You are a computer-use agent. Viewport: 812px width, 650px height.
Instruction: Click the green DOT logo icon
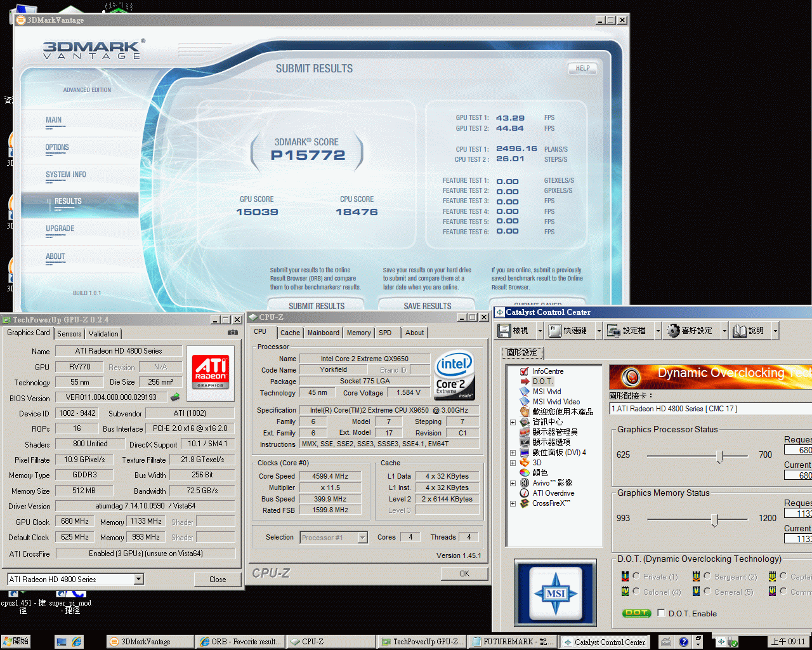(x=636, y=613)
